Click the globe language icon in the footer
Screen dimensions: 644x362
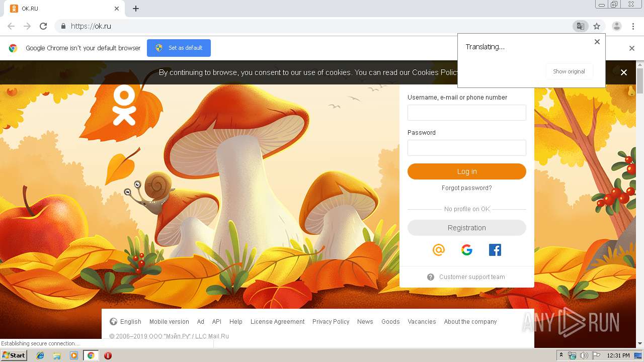click(113, 322)
